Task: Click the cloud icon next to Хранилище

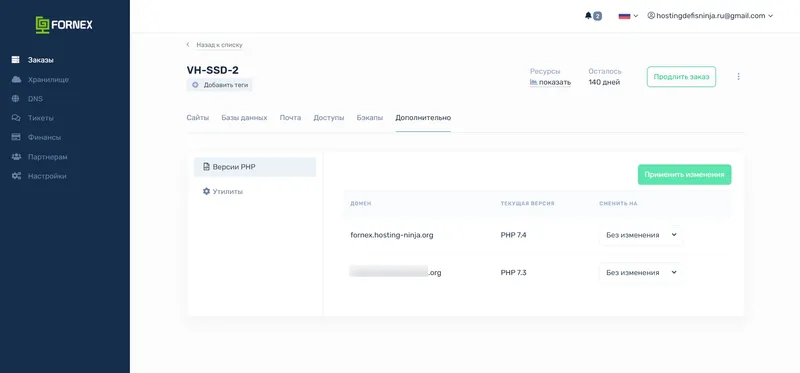Action: click(x=16, y=80)
